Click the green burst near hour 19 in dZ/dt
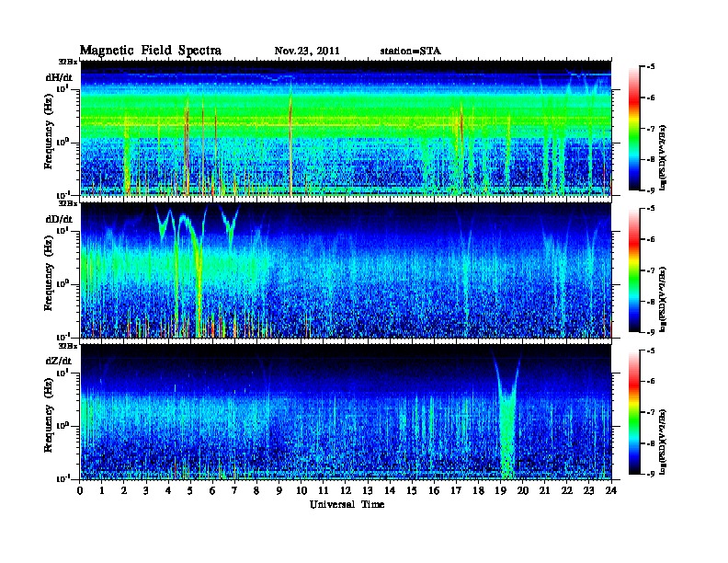This screenshot has height=563, width=728. 507,432
